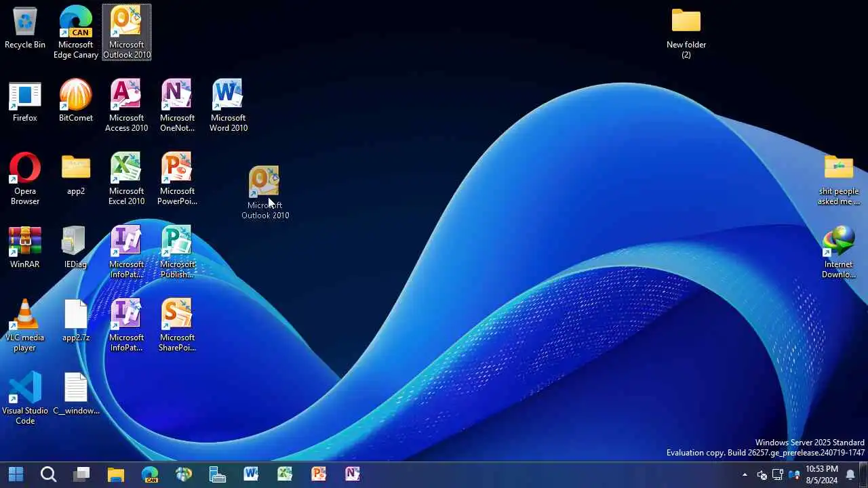Select the Visual Studio Code shortcut
The width and height of the screenshot is (868, 488).
25,399
